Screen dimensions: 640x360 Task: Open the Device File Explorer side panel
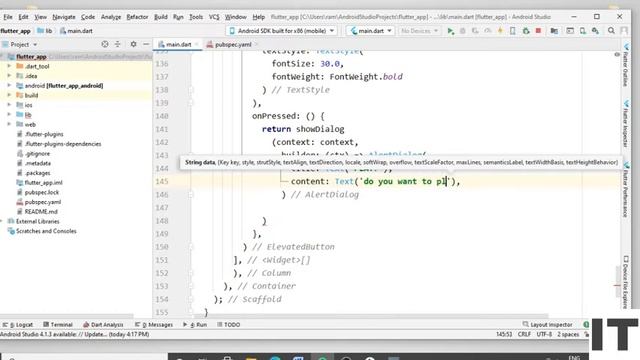[x=625, y=282]
